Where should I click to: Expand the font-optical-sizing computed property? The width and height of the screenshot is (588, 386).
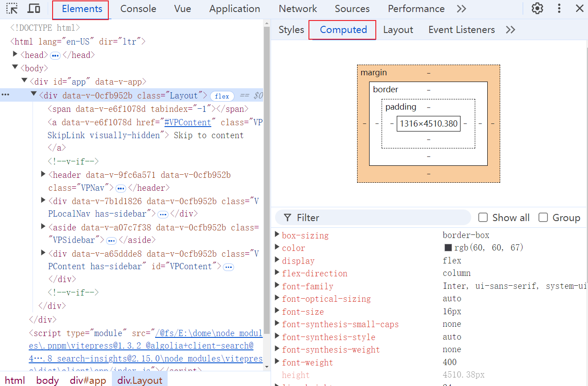click(277, 299)
